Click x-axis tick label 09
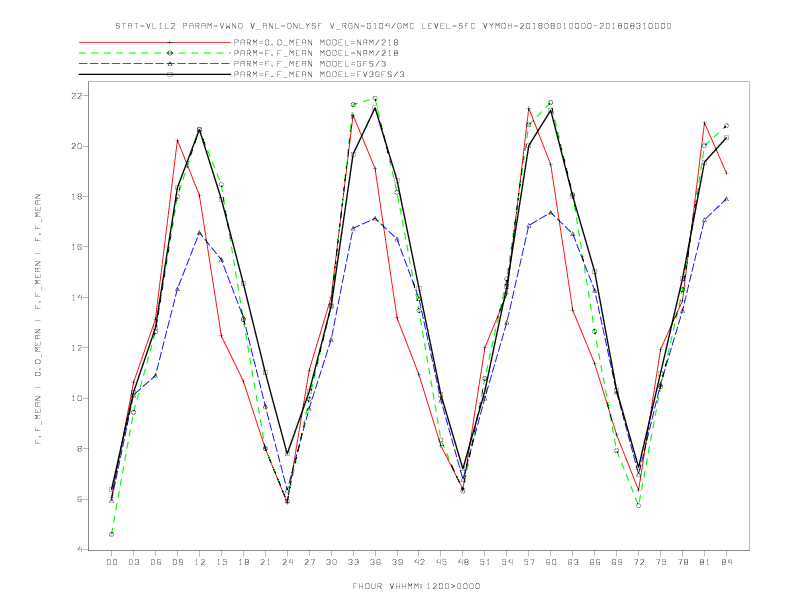Viewport: 792px width, 612px height. click(x=177, y=562)
